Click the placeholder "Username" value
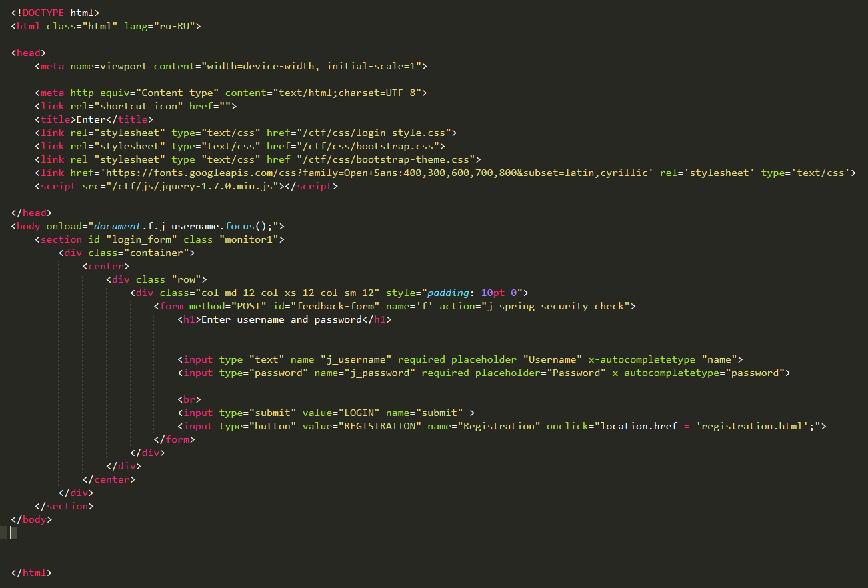Viewport: 868px width, 588px height. pyautogui.click(x=553, y=359)
